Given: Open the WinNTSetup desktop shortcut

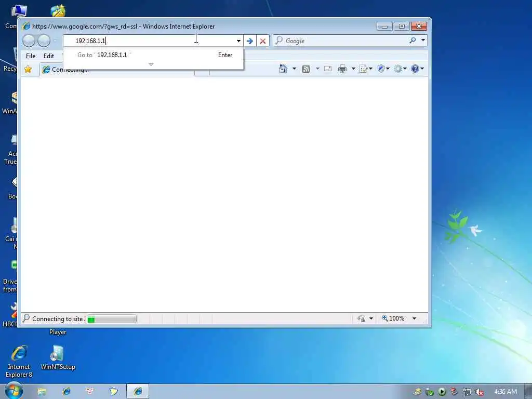Looking at the screenshot, I should pos(58,358).
